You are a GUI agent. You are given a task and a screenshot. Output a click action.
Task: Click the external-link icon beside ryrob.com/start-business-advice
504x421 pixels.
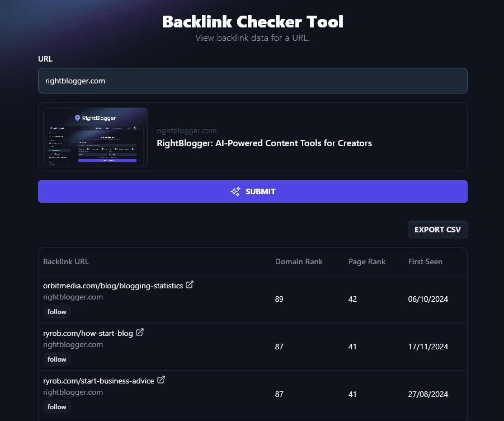[161, 380]
